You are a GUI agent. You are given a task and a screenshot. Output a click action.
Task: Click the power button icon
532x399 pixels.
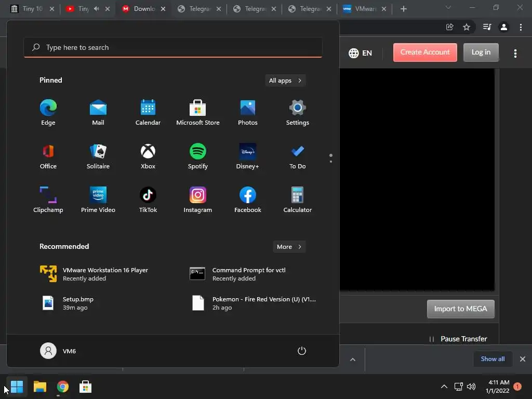click(x=302, y=351)
